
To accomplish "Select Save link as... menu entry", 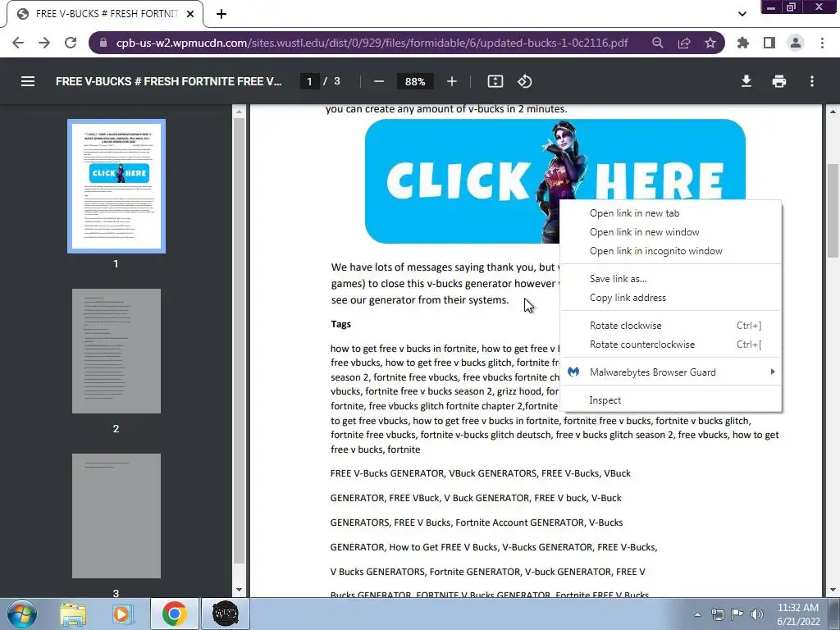I will (671, 279).
